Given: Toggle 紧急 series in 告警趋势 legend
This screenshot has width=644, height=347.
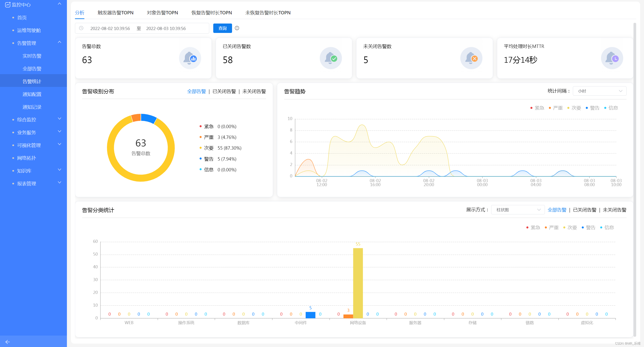Looking at the screenshot, I should point(537,108).
